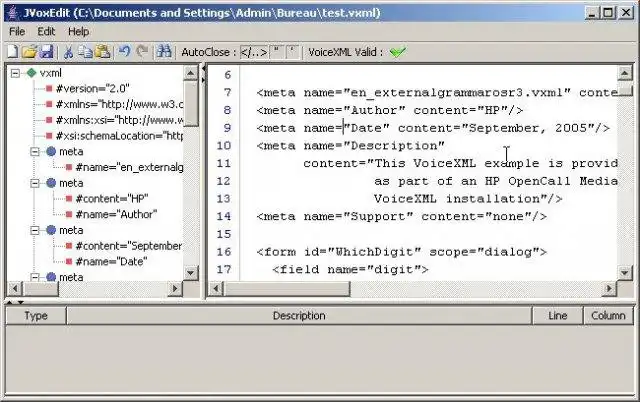Viewport: 640px width, 402px height.
Task: Click tree vertical scrollbar thumb
Action: click(191, 104)
